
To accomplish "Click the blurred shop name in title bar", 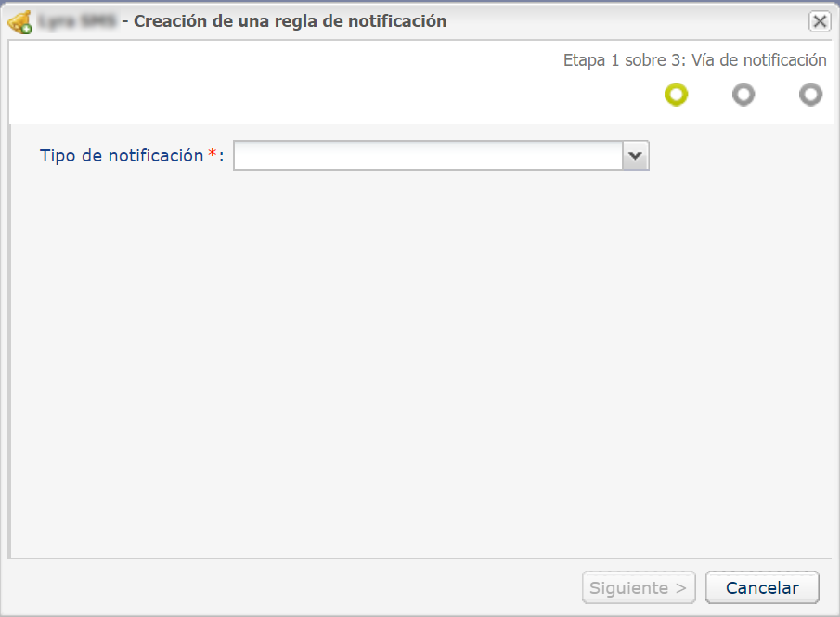I will tap(78, 21).
